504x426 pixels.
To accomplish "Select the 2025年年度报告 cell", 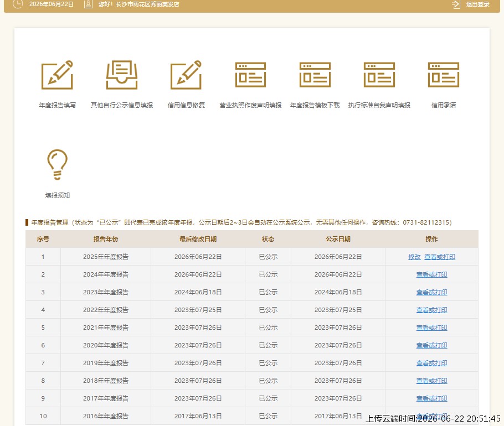I will coord(106,257).
